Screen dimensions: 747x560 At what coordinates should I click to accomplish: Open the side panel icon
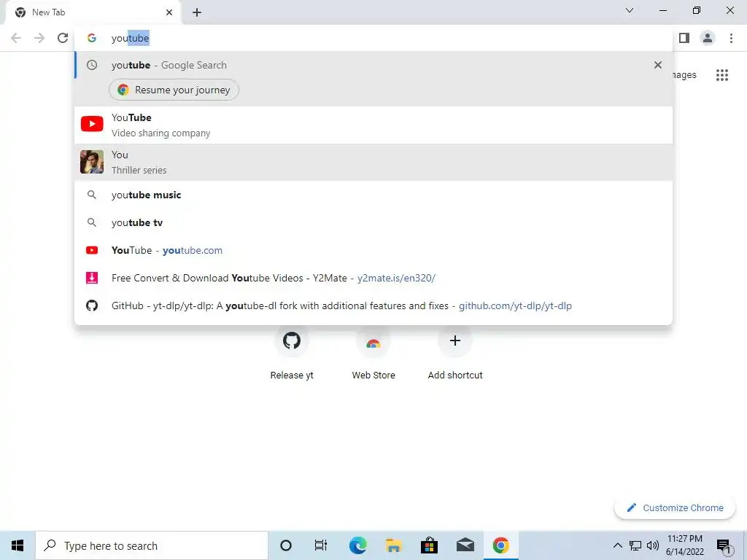click(684, 38)
